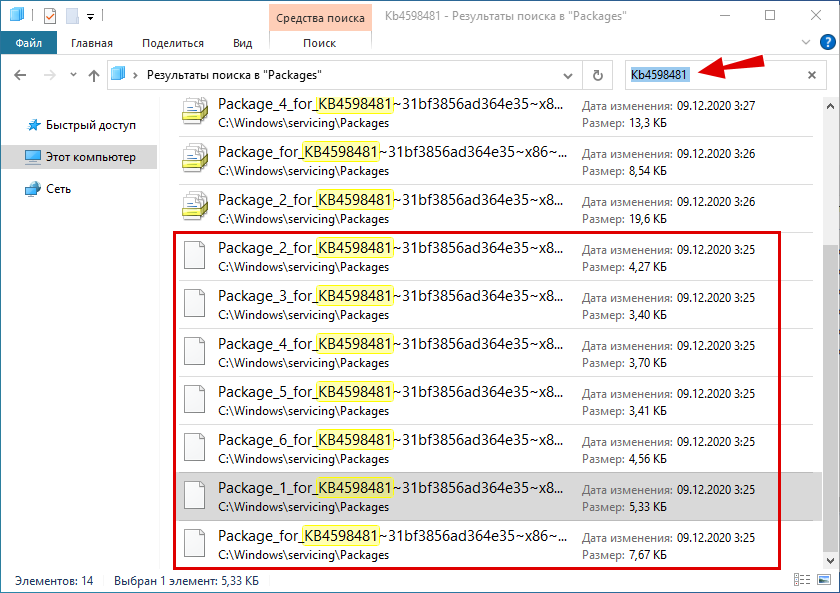This screenshot has height=593, width=840.
Task: Click the Сеть network icon
Action: [x=33, y=189]
